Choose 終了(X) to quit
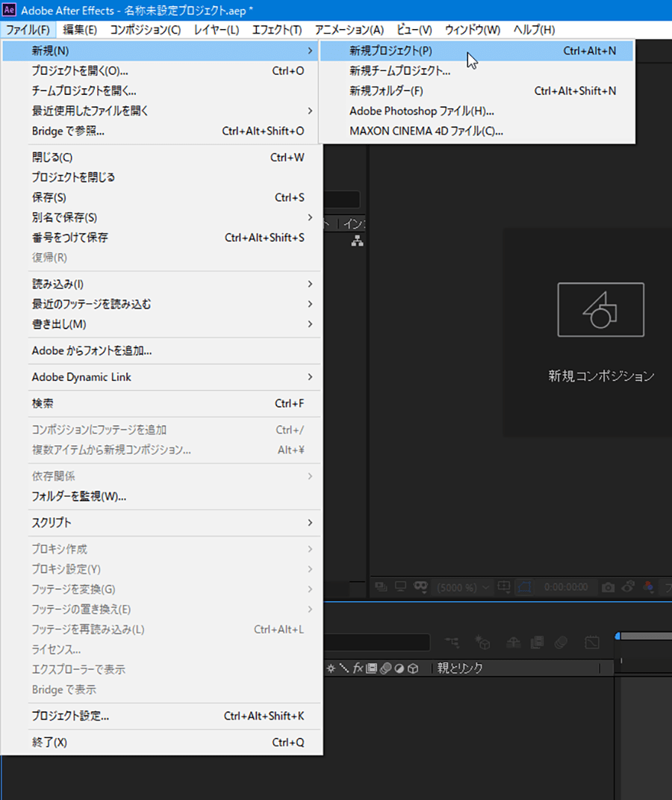Viewport: 672px width, 800px height. point(160,742)
